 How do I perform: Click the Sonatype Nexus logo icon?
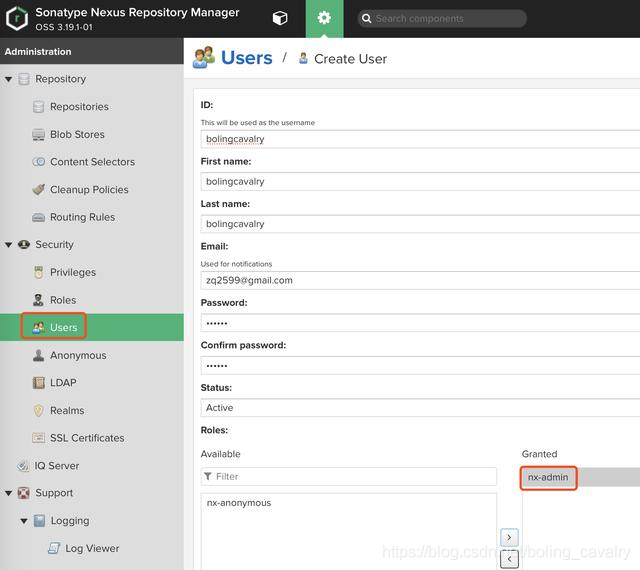pos(16,19)
